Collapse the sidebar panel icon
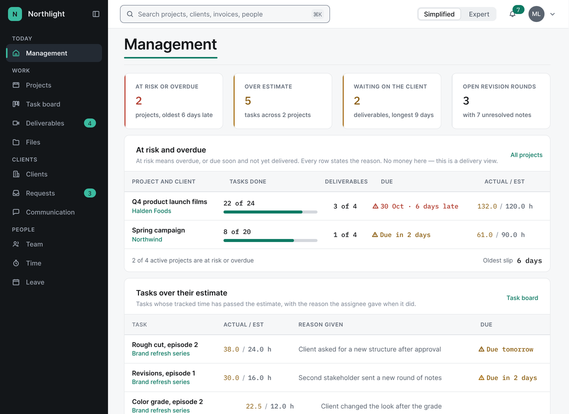The width and height of the screenshot is (569, 414). click(96, 14)
